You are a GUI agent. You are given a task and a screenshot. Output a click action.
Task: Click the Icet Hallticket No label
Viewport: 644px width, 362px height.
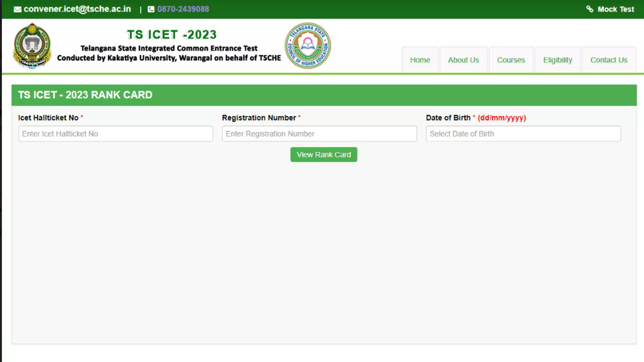click(x=48, y=118)
